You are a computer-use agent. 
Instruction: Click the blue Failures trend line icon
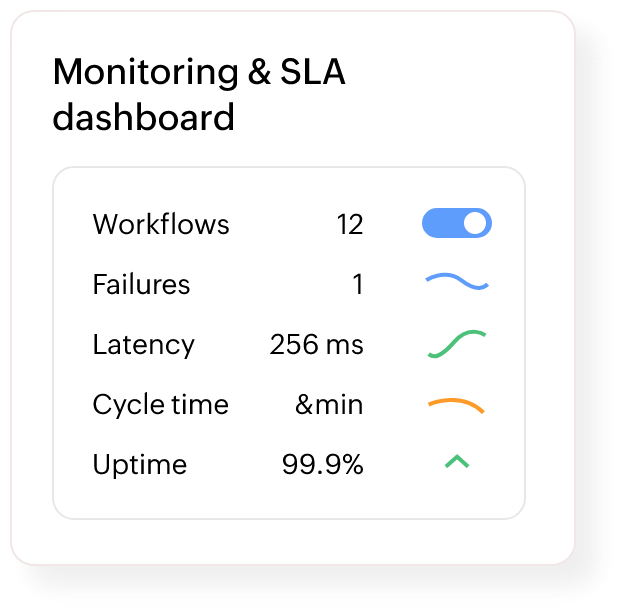point(457,284)
